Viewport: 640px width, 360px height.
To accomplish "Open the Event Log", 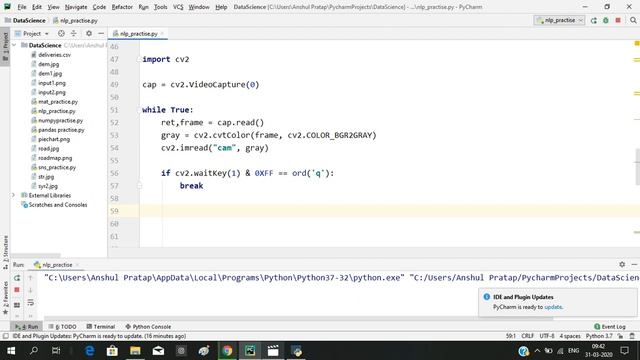I will 610,327.
